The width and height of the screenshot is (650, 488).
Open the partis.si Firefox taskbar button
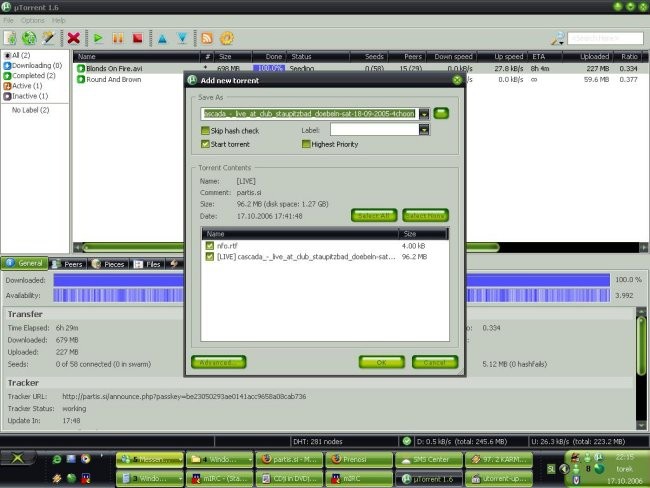pyautogui.click(x=289, y=459)
